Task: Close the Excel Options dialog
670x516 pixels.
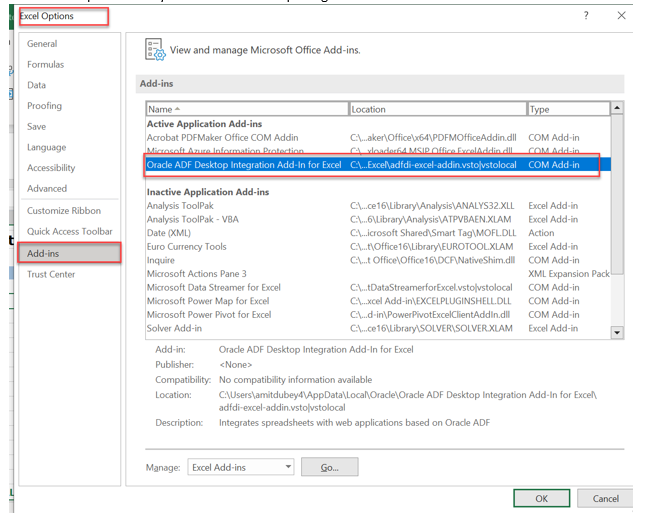Action: (x=621, y=15)
